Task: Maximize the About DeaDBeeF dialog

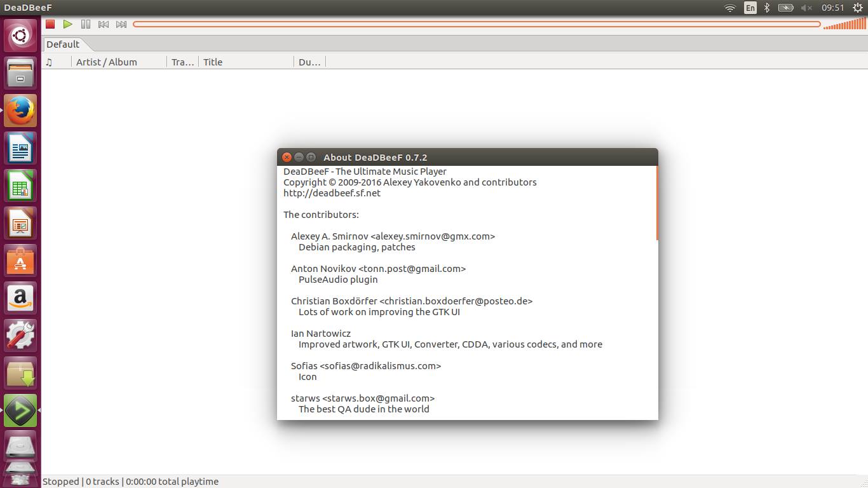Action: click(311, 157)
